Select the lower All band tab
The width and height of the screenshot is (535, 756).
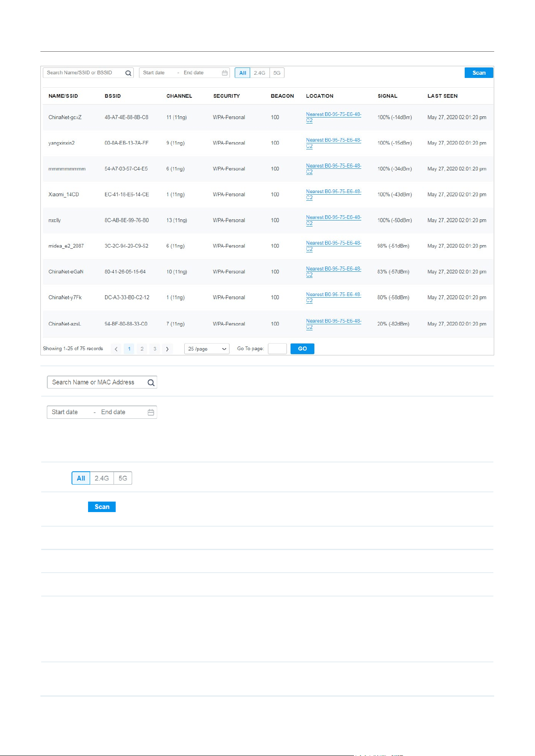tap(81, 478)
